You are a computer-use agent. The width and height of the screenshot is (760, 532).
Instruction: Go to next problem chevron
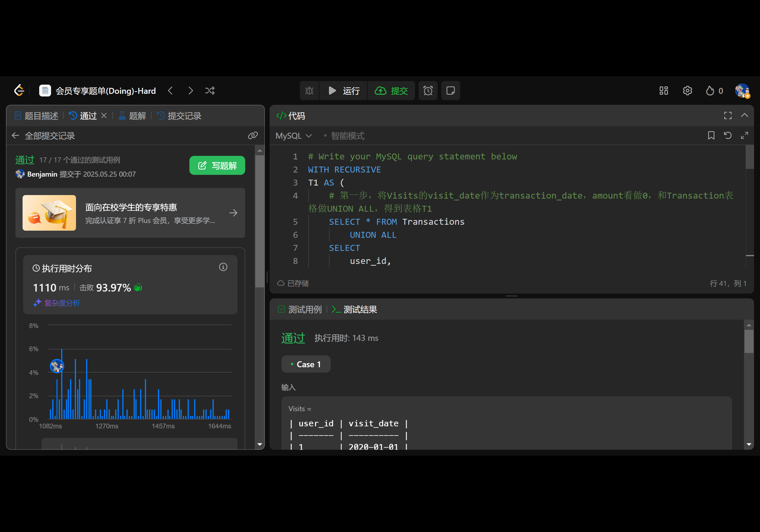point(191,91)
